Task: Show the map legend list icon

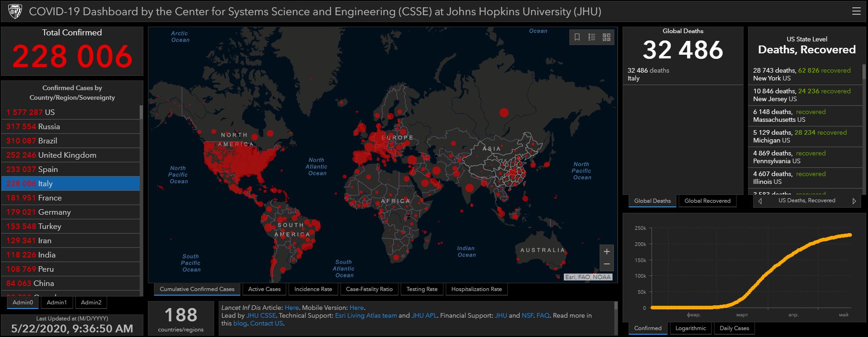Action: pos(592,37)
